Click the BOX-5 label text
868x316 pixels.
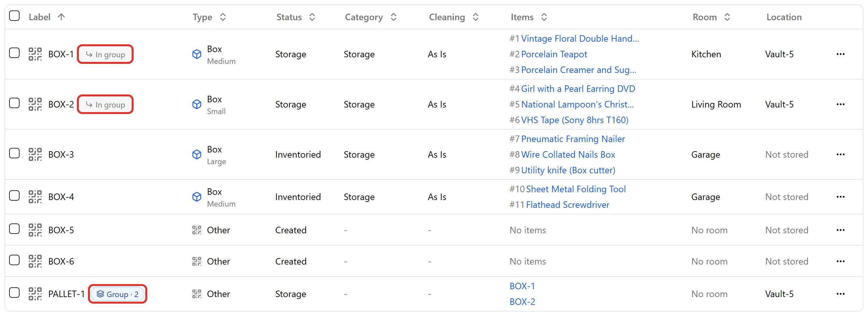pos(61,230)
